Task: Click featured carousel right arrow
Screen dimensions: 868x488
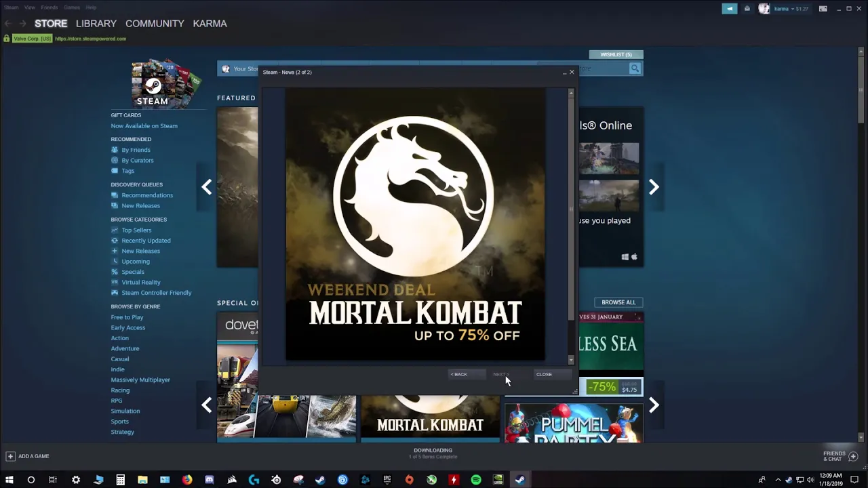Action: [x=654, y=187]
